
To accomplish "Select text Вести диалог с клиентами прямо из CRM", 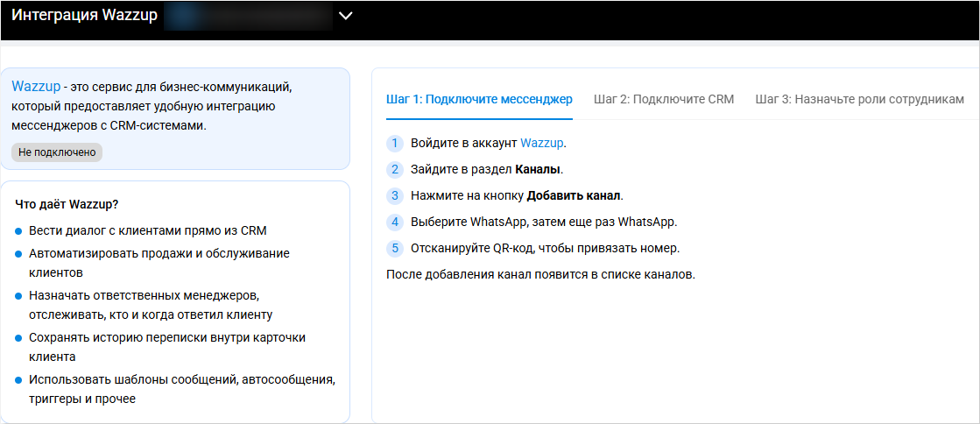I will click(x=147, y=230).
